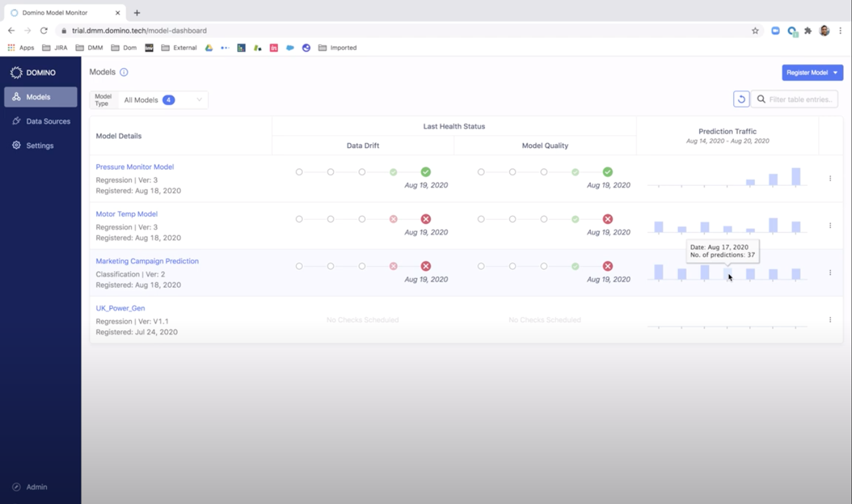The image size is (852, 504).
Task: Click the red Model Quality status for Motor Temp
Action: [607, 219]
